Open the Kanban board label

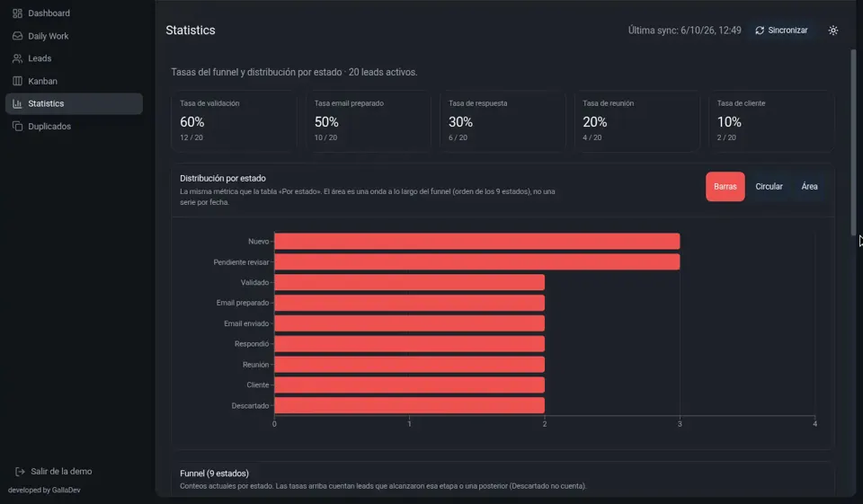point(42,81)
